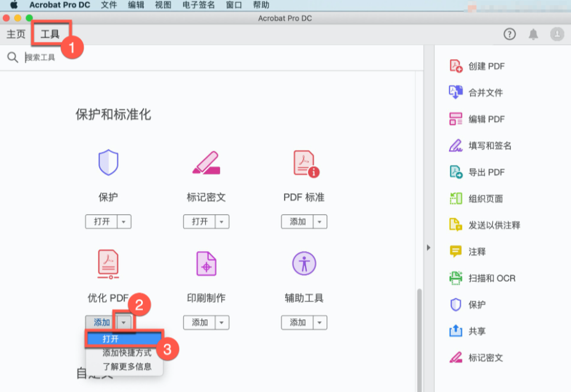
Task: Switch to the 工具 tab
Action: pos(50,34)
